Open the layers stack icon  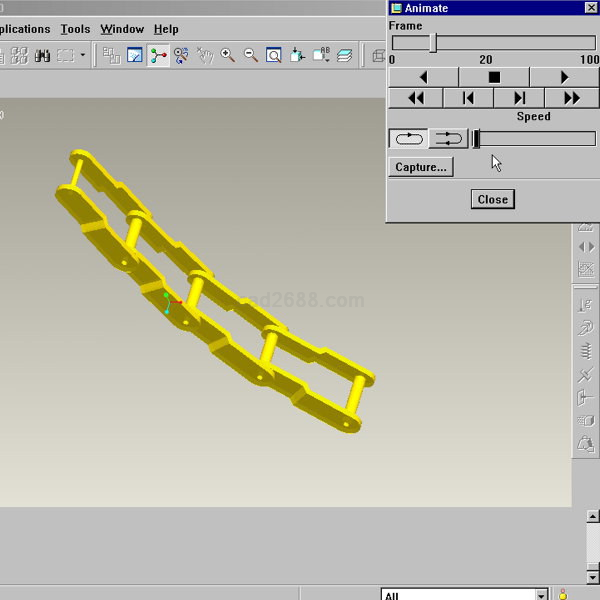[344, 56]
